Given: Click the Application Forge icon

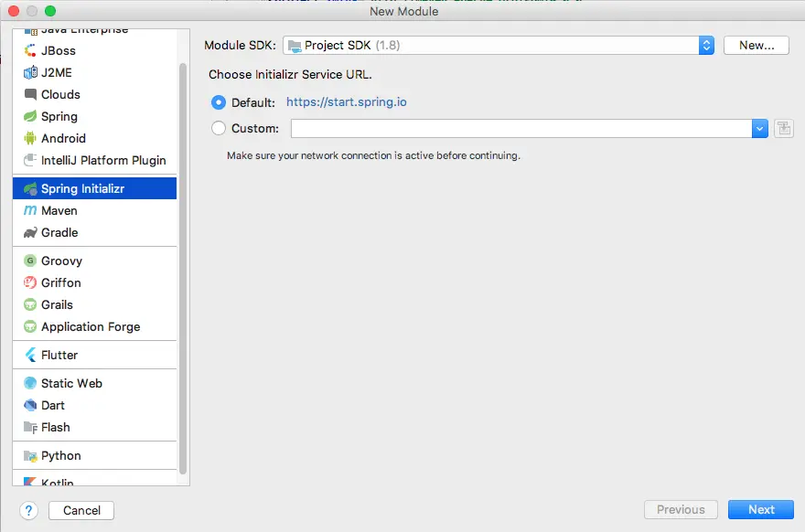Looking at the screenshot, I should coord(30,327).
